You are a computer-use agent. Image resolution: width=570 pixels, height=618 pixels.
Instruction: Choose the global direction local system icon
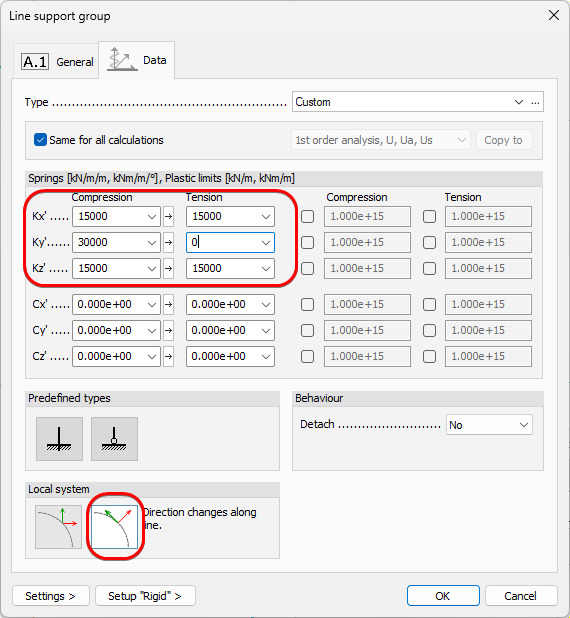pyautogui.click(x=58, y=527)
